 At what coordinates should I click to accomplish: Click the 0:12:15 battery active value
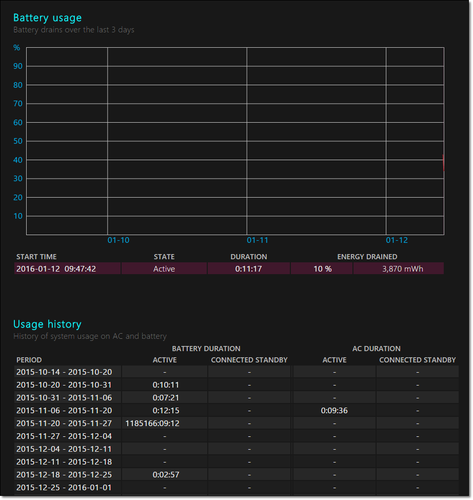166,411
